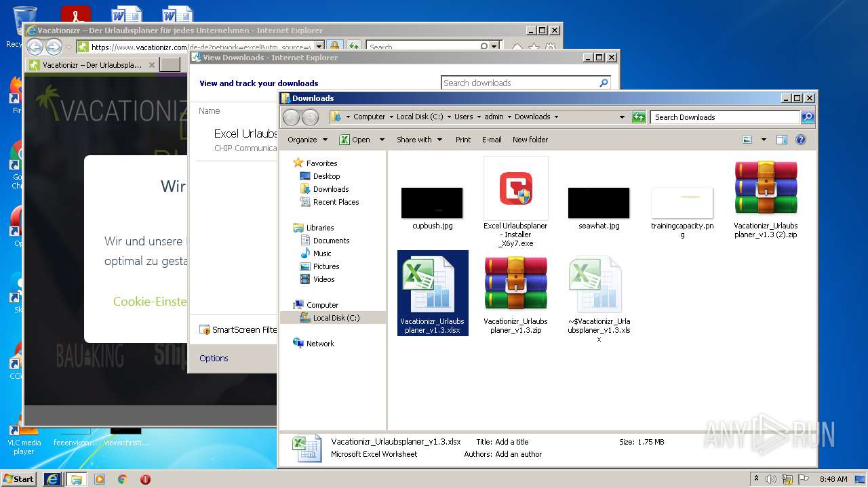Create a New folder
The width and height of the screenshot is (868, 488).
tap(530, 140)
